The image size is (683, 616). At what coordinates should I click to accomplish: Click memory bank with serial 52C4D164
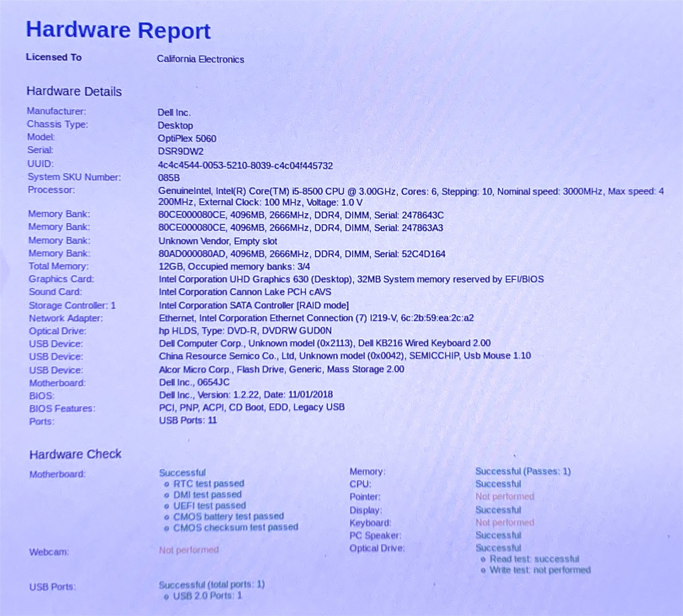tap(302, 254)
